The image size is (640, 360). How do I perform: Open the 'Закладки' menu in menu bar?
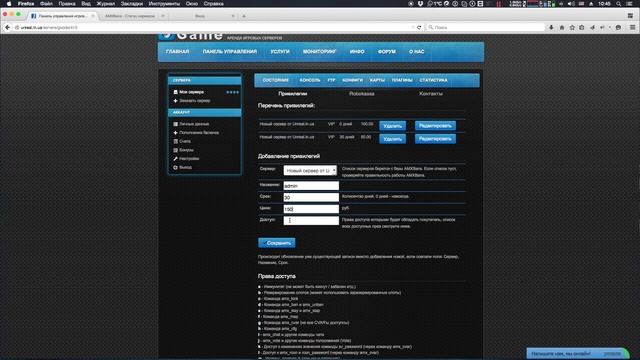[131, 4]
